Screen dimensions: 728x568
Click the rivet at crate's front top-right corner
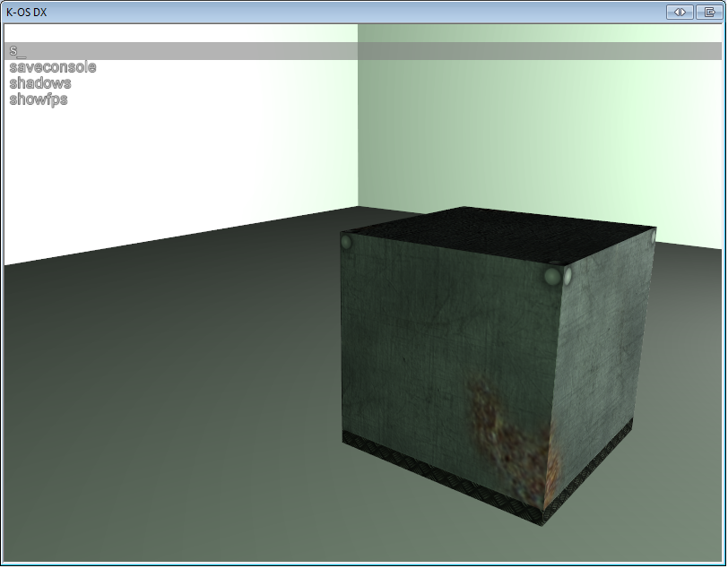(x=552, y=275)
